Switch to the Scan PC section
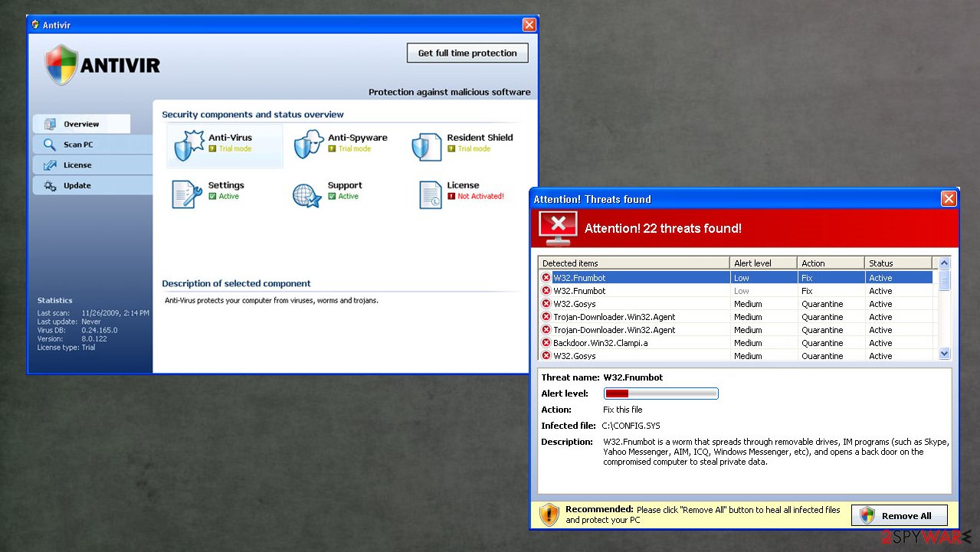This screenshot has width=980, height=552. tap(92, 145)
